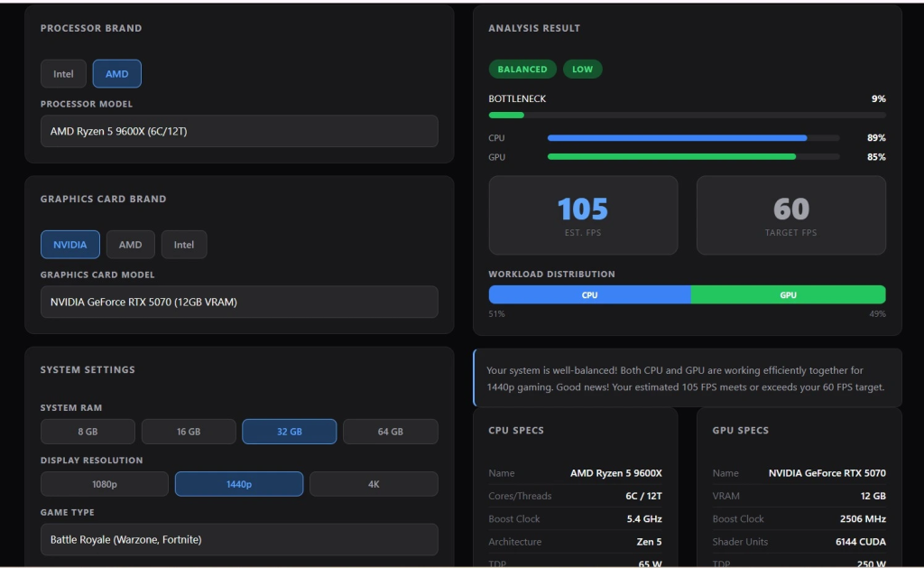Screen dimensions: 924x568
Task: Click the ANALYSIS RESULT heading
Action: tap(534, 28)
